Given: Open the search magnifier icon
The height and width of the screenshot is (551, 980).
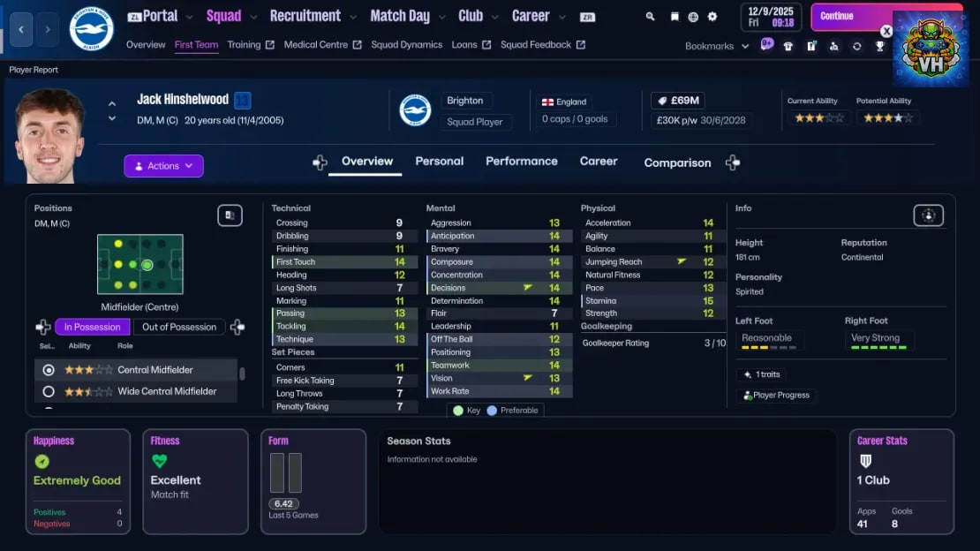Looking at the screenshot, I should click(x=650, y=17).
